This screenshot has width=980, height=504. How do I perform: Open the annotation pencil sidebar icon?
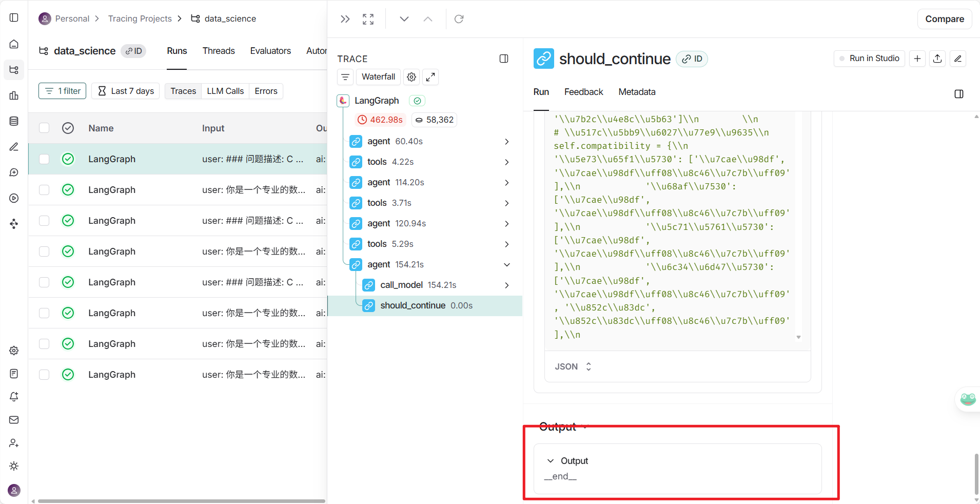pyautogui.click(x=14, y=147)
